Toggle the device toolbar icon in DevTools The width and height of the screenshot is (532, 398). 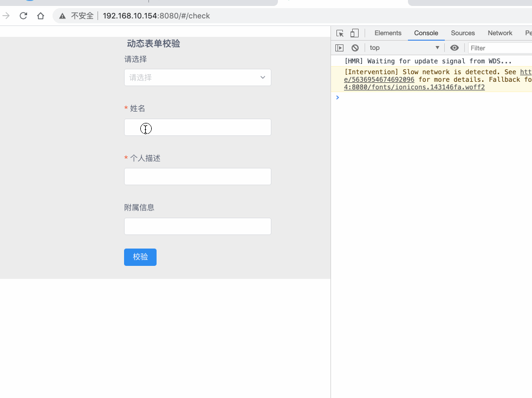354,33
